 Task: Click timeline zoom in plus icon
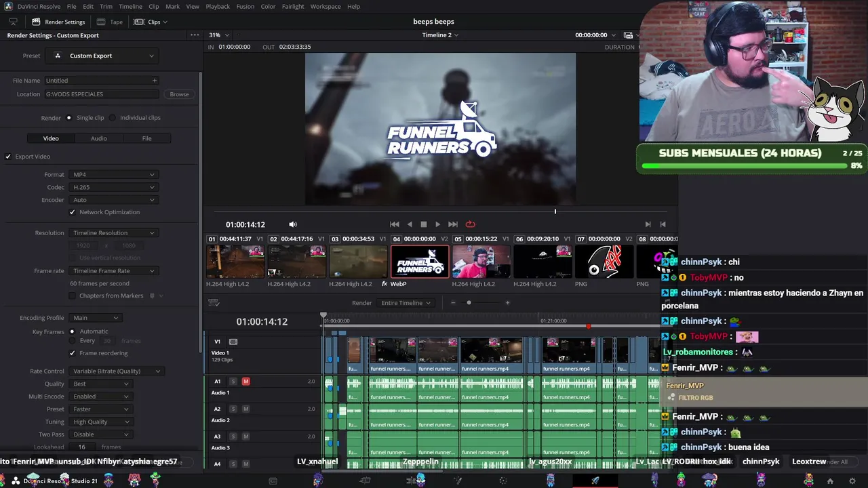(507, 303)
